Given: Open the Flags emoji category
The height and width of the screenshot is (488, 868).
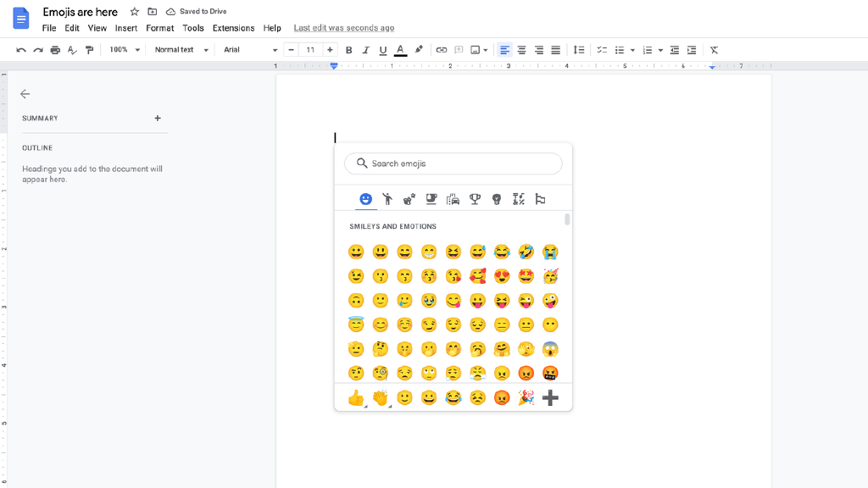Looking at the screenshot, I should click(540, 199).
